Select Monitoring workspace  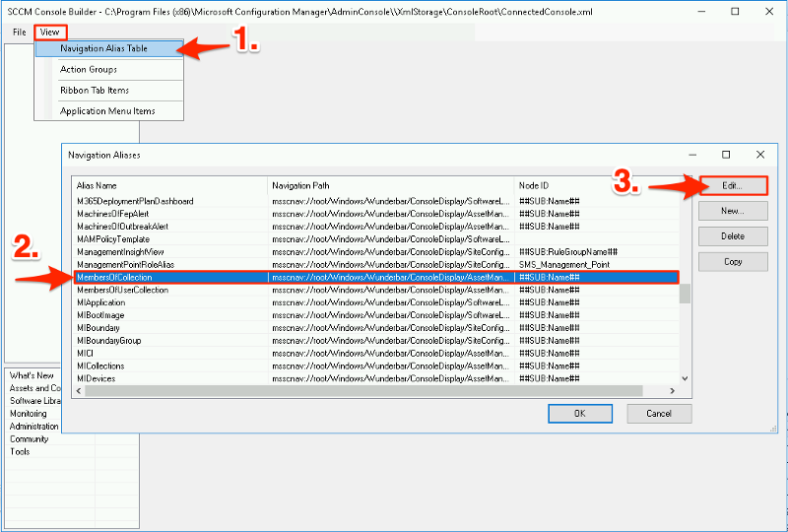29,414
